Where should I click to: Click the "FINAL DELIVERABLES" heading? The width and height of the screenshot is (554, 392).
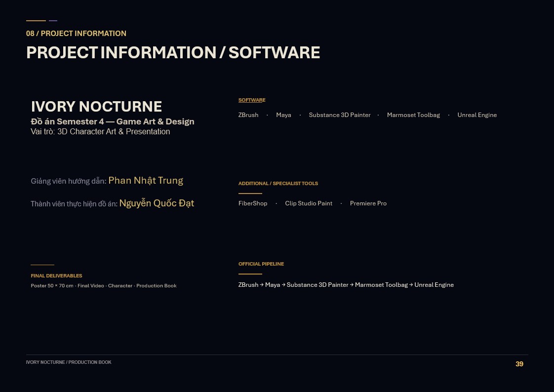click(x=56, y=276)
